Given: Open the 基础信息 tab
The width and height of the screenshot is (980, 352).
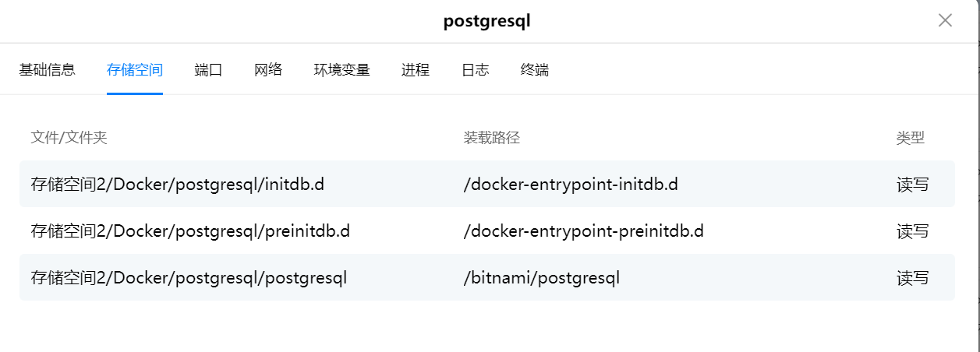Looking at the screenshot, I should [x=48, y=69].
